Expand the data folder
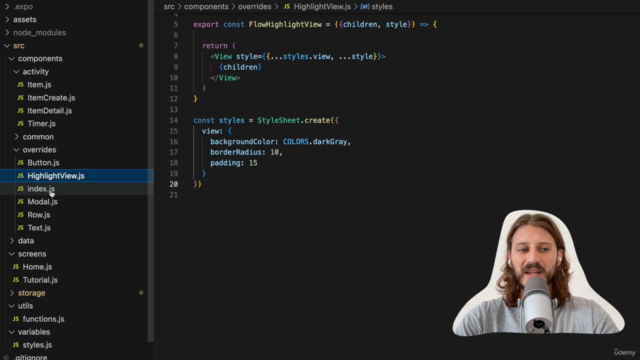Screen dimensions: 640x360 pos(12,241)
